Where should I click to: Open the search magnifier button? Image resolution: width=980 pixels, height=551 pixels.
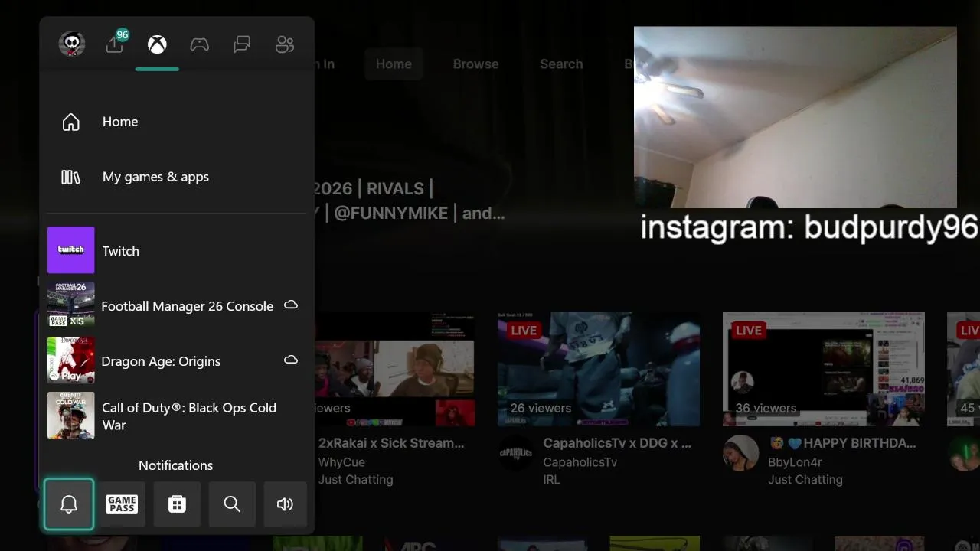pos(232,504)
